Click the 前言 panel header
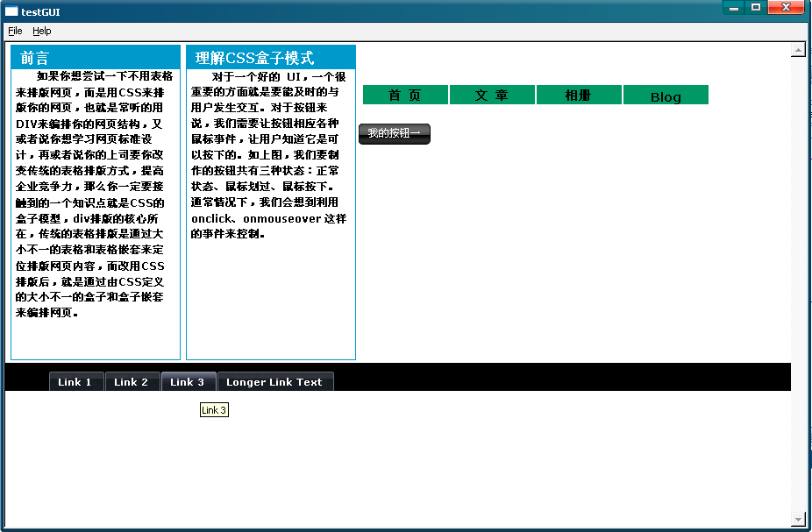This screenshot has height=532, width=812. point(96,58)
